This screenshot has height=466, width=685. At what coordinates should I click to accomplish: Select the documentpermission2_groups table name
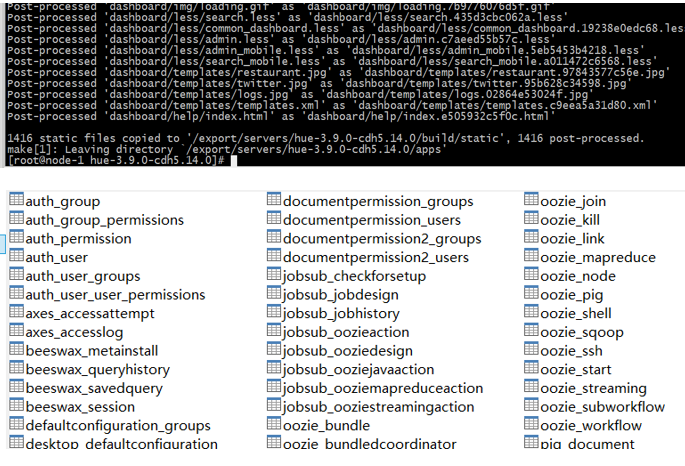point(382,239)
